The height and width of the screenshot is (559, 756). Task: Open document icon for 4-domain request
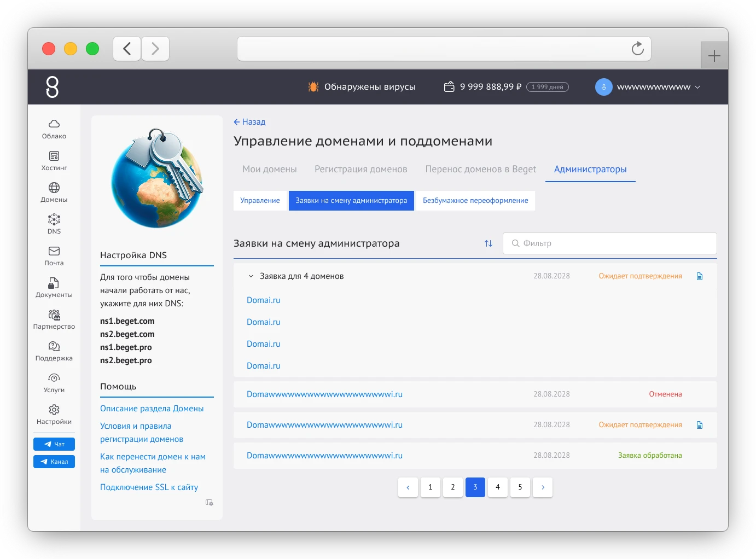[700, 276]
